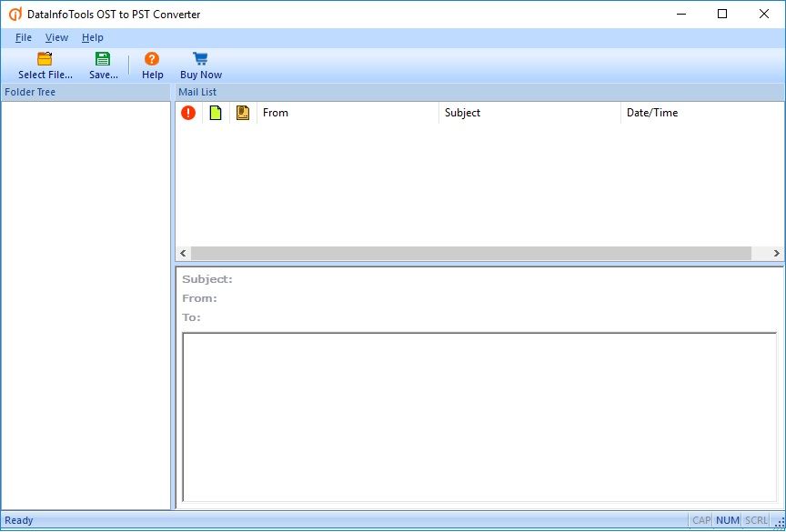Click inside the message body preview box

pos(479,417)
